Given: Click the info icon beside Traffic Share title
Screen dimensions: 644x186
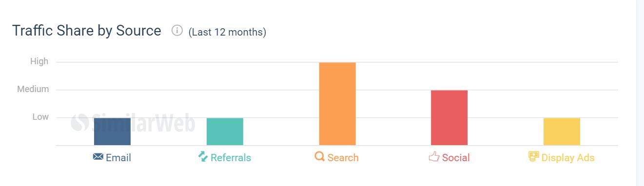Looking at the screenshot, I should (176, 31).
